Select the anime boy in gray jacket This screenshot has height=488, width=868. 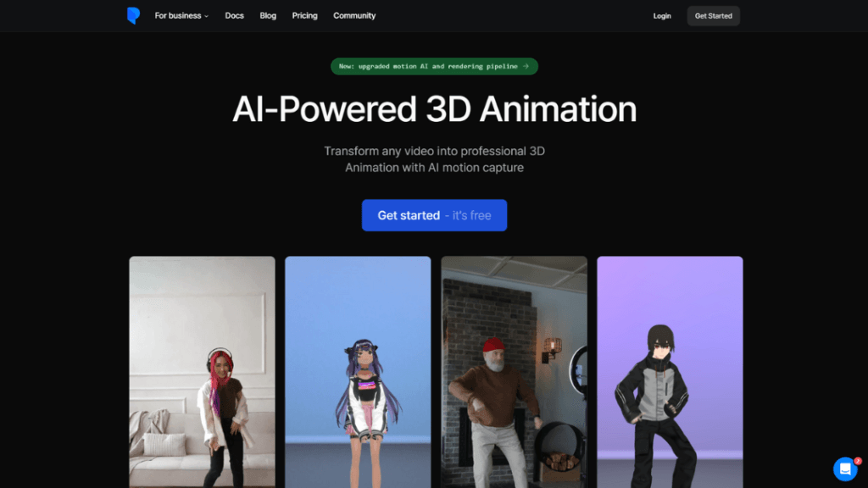[x=670, y=371]
